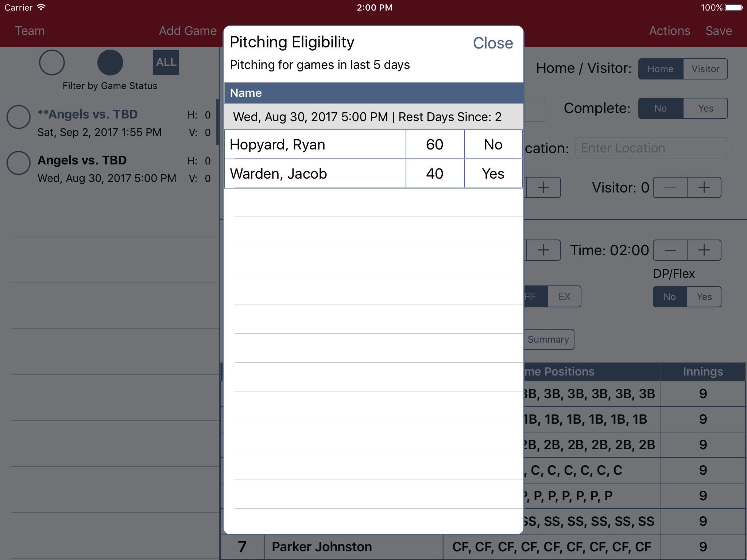Select the EX position button
This screenshot has height=560, width=747.
564,296
